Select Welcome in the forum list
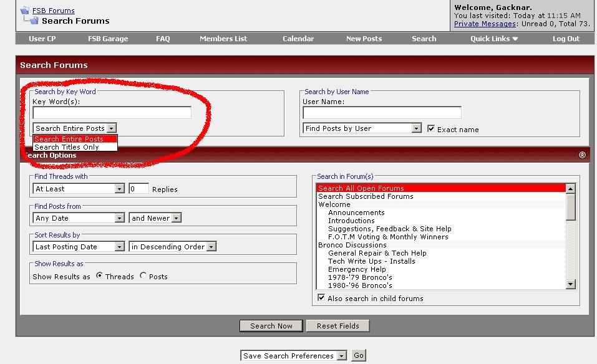 pyautogui.click(x=441, y=204)
